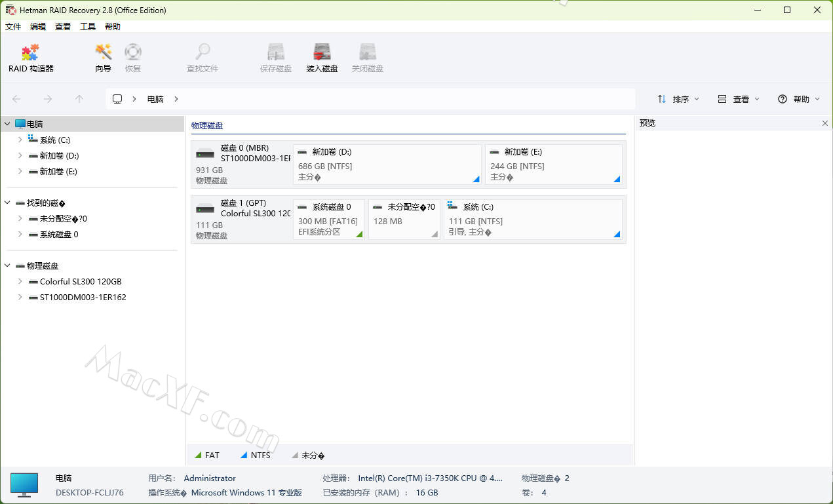
Task: Click the 电脑 monitor icon in tree
Action: (x=20, y=124)
